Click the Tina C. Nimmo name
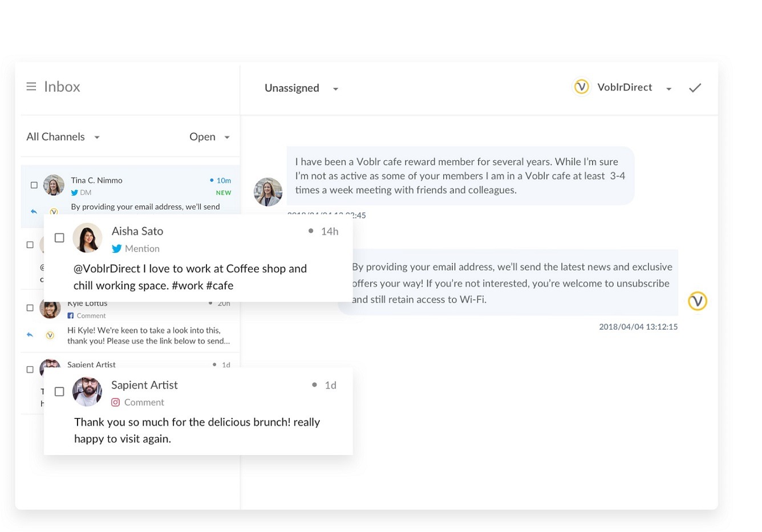762x532 pixels. tap(96, 180)
